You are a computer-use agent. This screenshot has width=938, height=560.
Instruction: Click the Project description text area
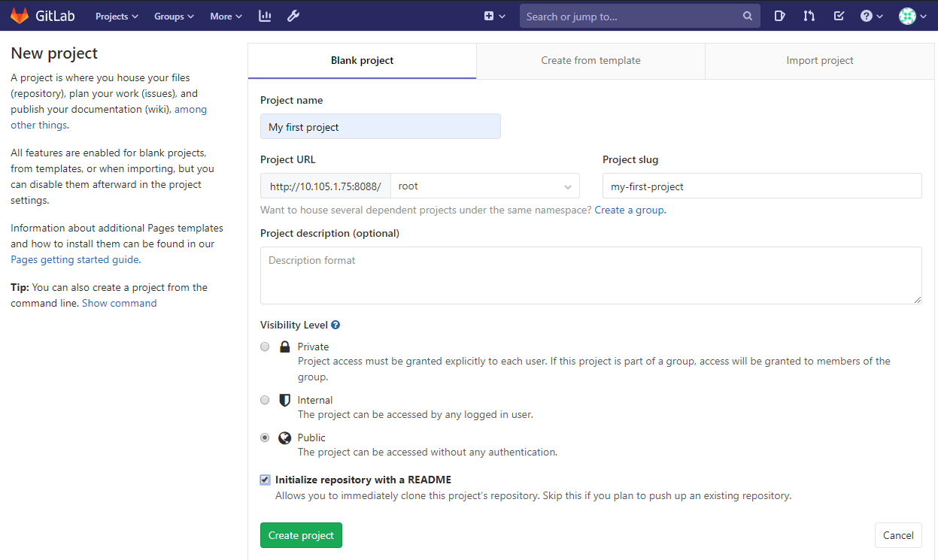590,275
